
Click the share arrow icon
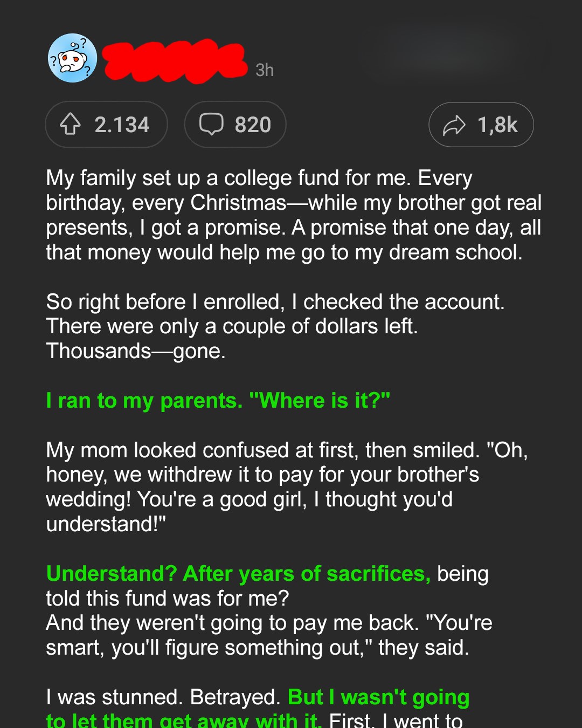[454, 125]
